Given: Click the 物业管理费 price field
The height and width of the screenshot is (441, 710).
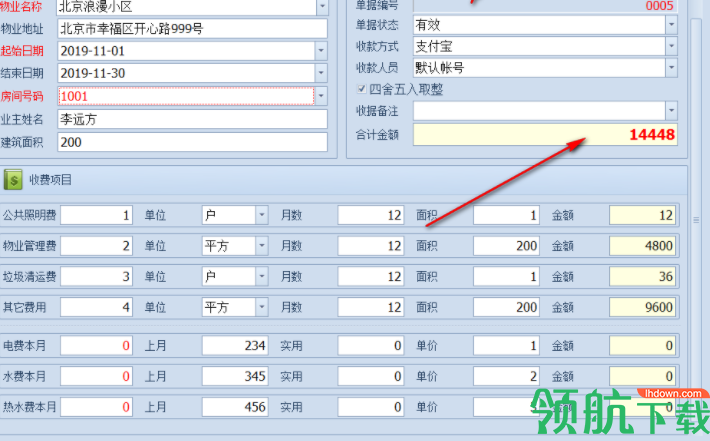Looking at the screenshot, I should point(96,246).
